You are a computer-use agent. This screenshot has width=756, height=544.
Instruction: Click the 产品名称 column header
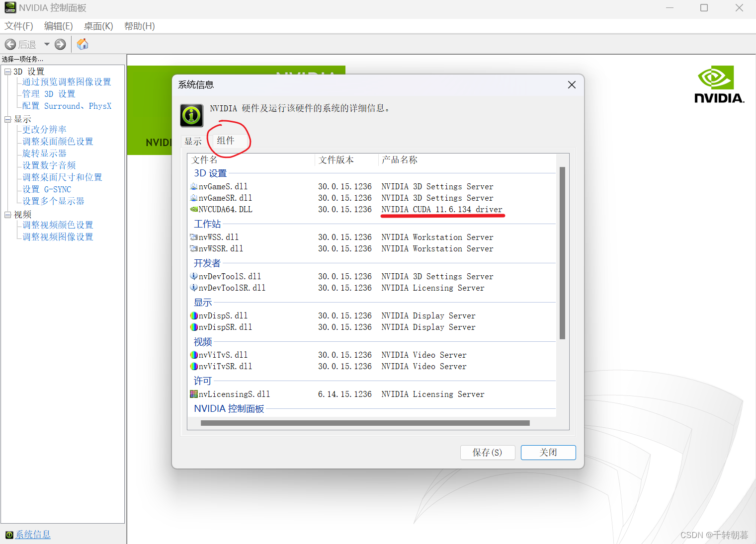[x=467, y=160]
